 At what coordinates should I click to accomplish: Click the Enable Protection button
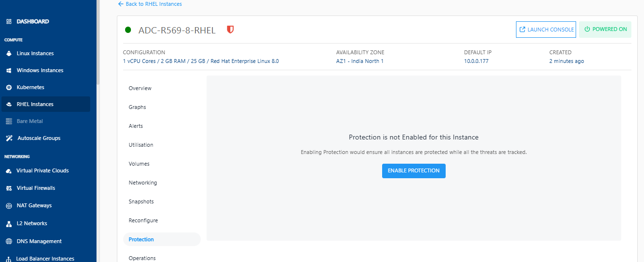point(414,171)
